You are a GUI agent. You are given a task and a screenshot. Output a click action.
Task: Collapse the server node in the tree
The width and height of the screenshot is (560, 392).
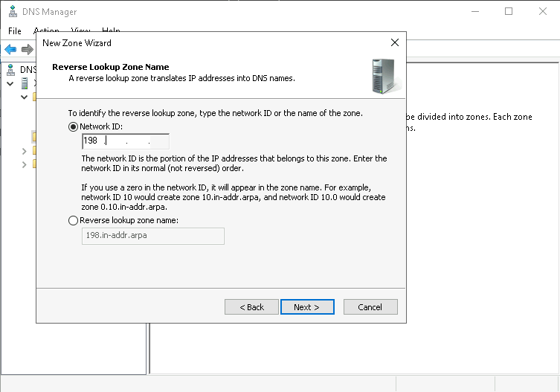pyautogui.click(x=10, y=83)
